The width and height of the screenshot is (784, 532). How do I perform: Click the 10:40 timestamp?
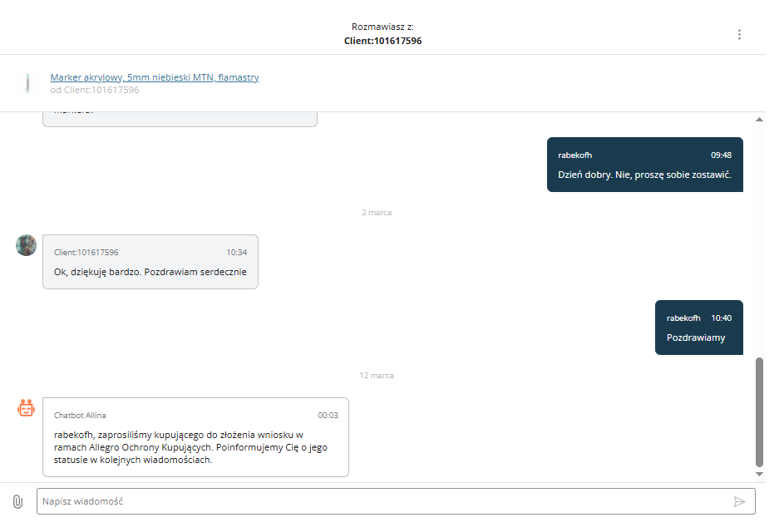(x=721, y=318)
